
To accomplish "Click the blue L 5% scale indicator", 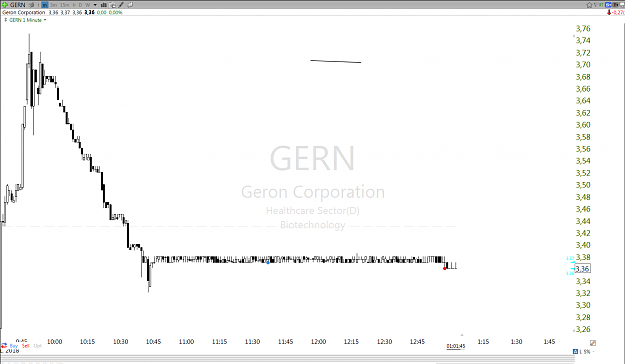I will (582, 352).
